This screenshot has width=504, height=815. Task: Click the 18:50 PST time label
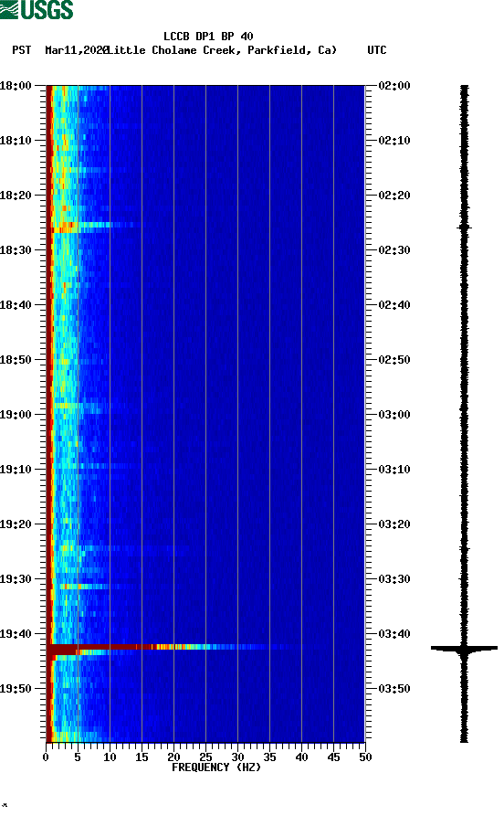pyautogui.click(x=16, y=360)
